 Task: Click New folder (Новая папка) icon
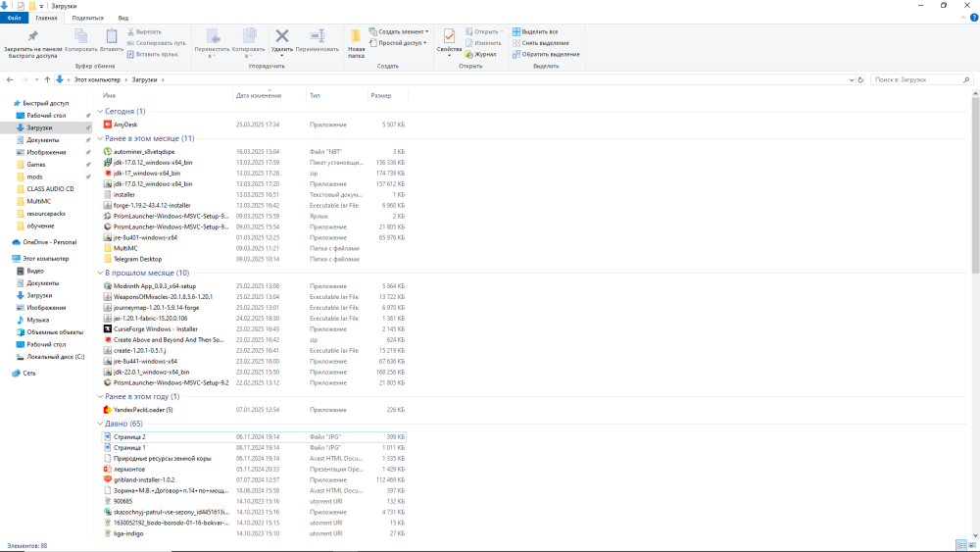point(356,36)
